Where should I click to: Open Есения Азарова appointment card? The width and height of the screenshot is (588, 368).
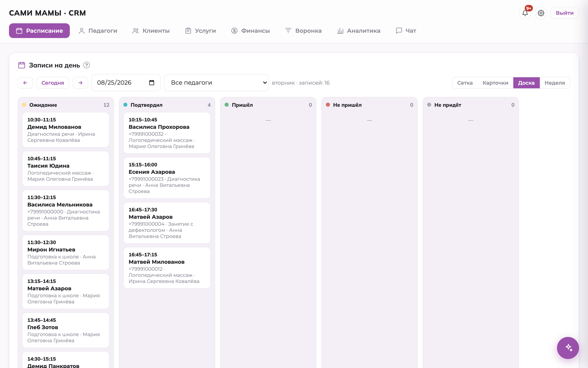tap(167, 178)
